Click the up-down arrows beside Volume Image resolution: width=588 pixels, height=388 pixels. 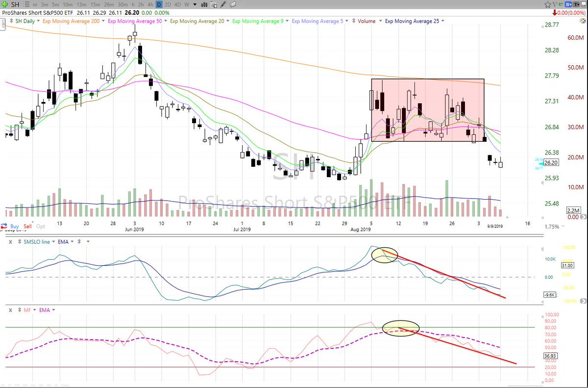tap(354, 21)
